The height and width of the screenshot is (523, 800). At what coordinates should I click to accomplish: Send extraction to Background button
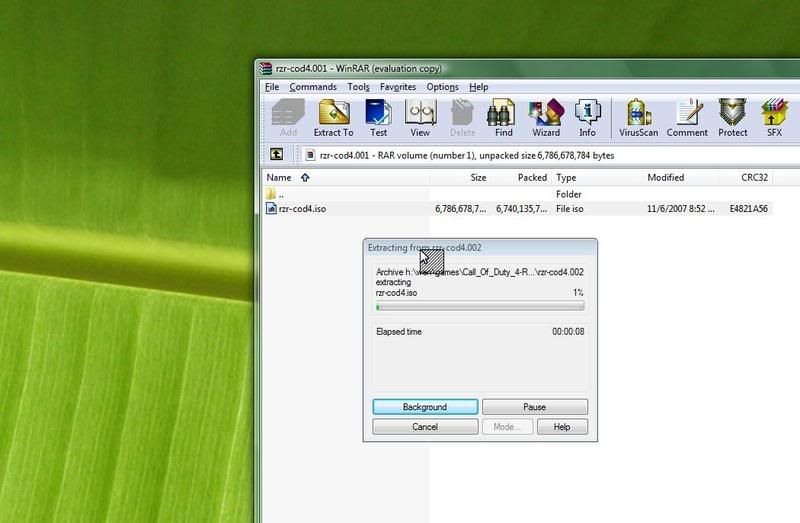click(425, 407)
